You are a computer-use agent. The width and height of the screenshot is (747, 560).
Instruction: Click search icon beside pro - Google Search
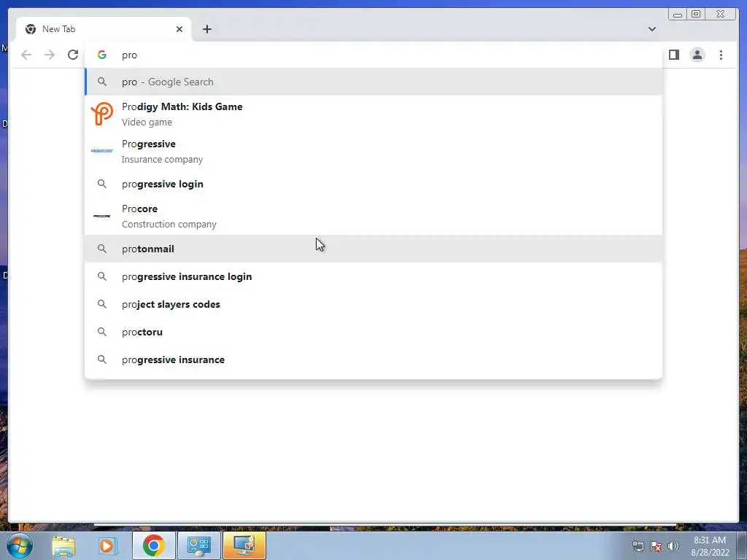102,82
